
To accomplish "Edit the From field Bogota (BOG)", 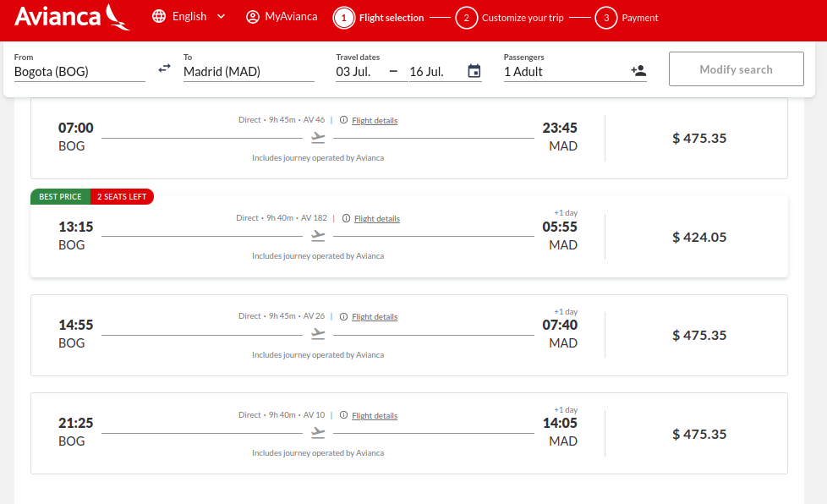I will pos(79,72).
